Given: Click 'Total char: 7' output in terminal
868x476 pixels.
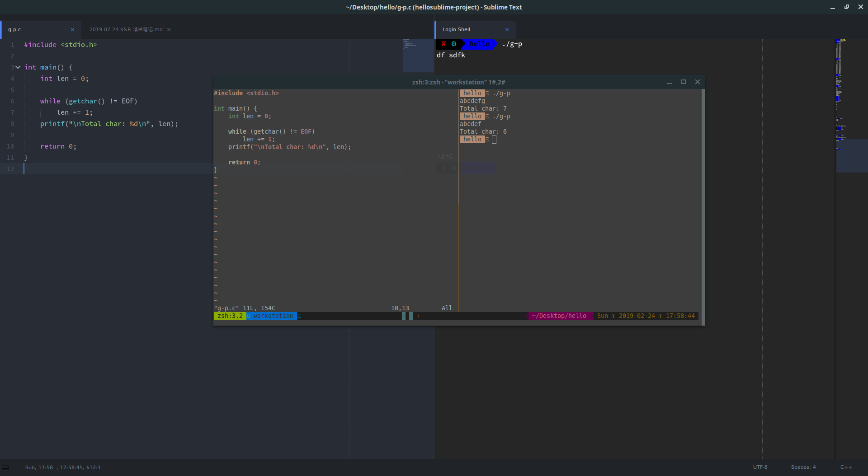Looking at the screenshot, I should (x=483, y=109).
